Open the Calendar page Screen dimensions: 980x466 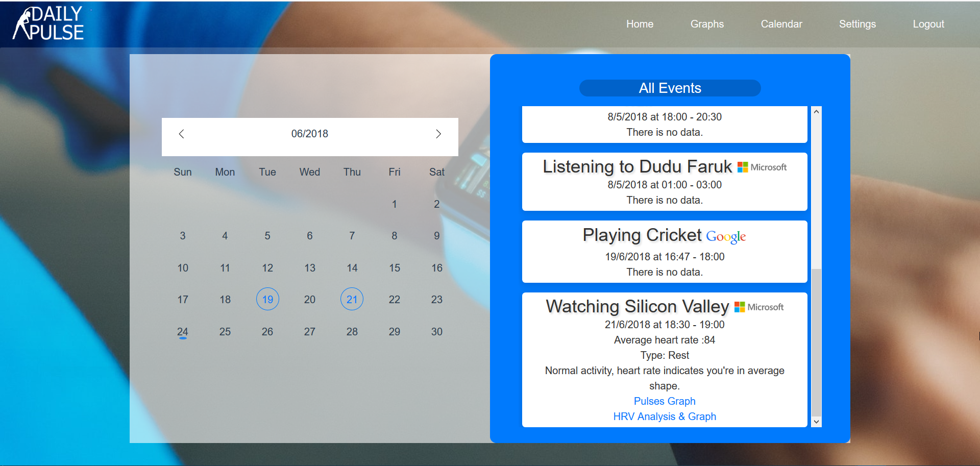(x=781, y=23)
